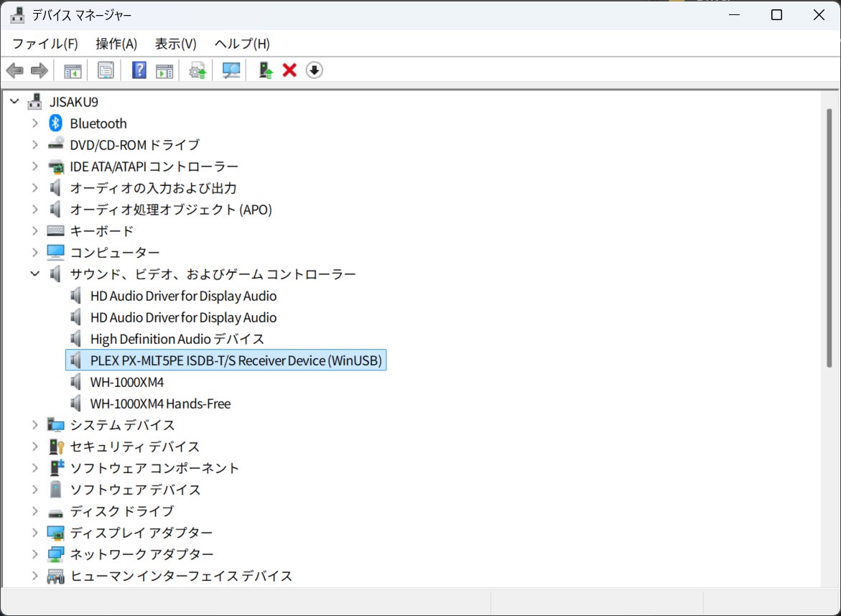The image size is (841, 616).
Task: Open the ファイル(F) menu
Action: click(x=45, y=43)
